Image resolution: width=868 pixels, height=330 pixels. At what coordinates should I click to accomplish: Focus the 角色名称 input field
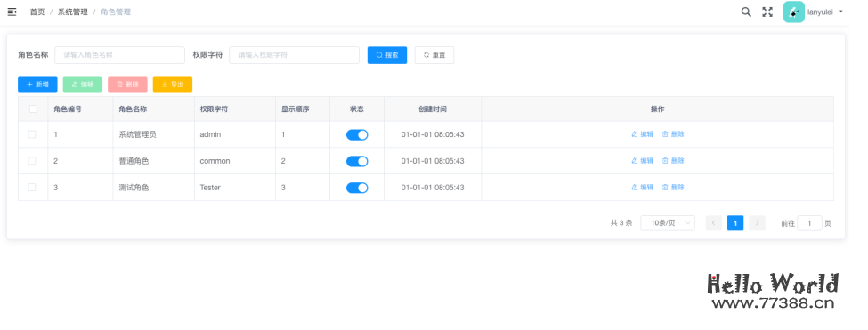coord(119,55)
